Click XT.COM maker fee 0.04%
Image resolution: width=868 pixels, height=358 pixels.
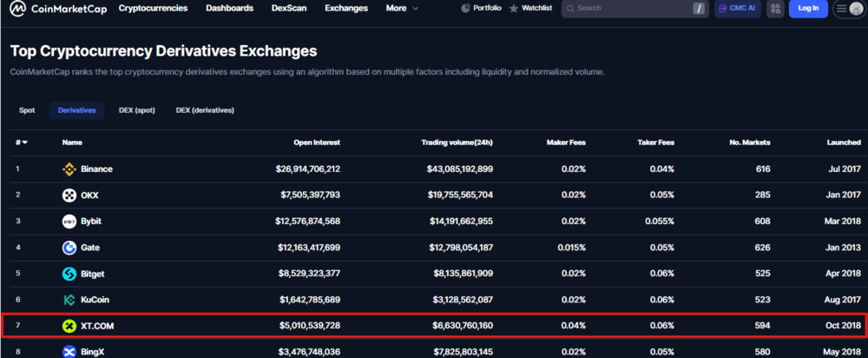[x=573, y=327]
